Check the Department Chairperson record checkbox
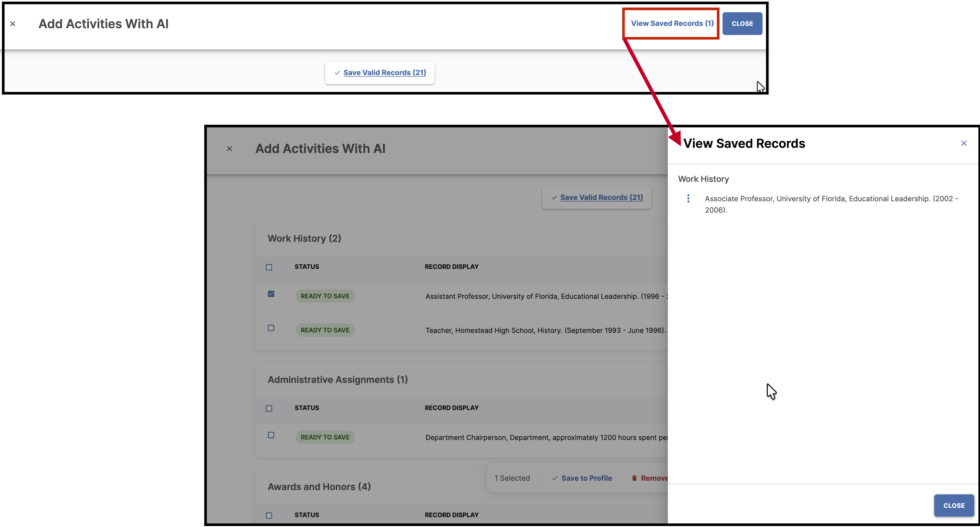This screenshot has width=980, height=527. [x=271, y=435]
